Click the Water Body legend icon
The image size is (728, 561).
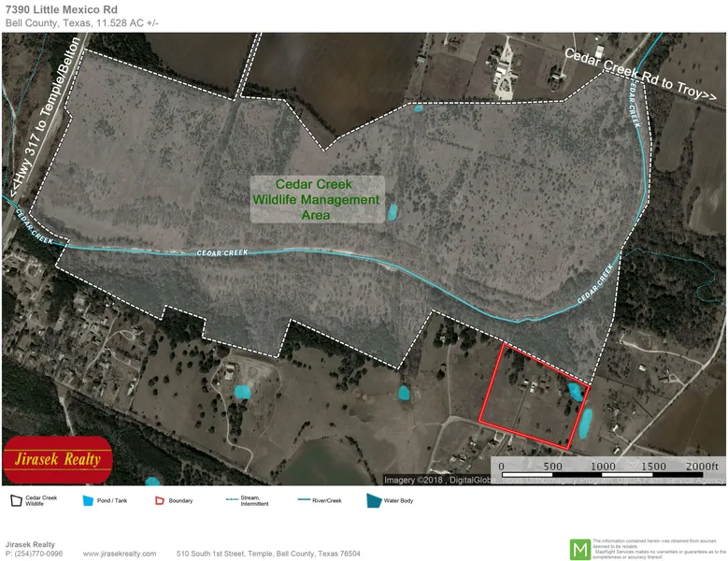375,500
